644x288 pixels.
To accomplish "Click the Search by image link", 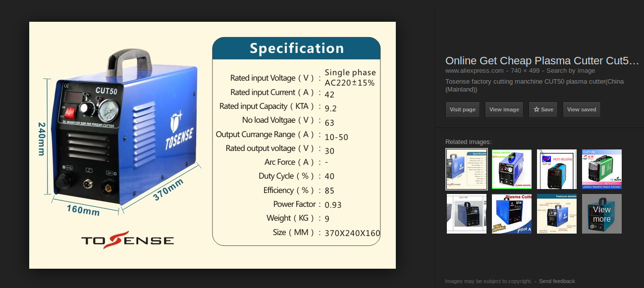I will (x=571, y=71).
